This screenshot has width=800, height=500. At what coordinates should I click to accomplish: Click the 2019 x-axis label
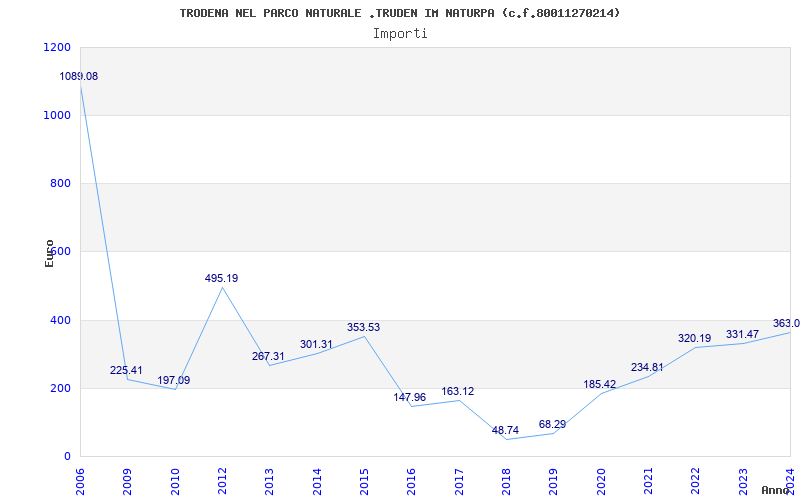coord(554,482)
